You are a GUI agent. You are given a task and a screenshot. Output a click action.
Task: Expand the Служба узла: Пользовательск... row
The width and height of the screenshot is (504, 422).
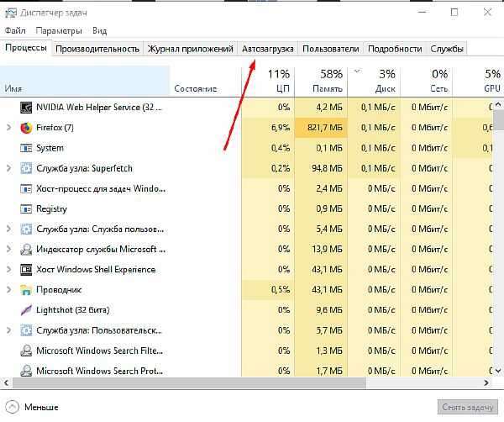(x=8, y=330)
